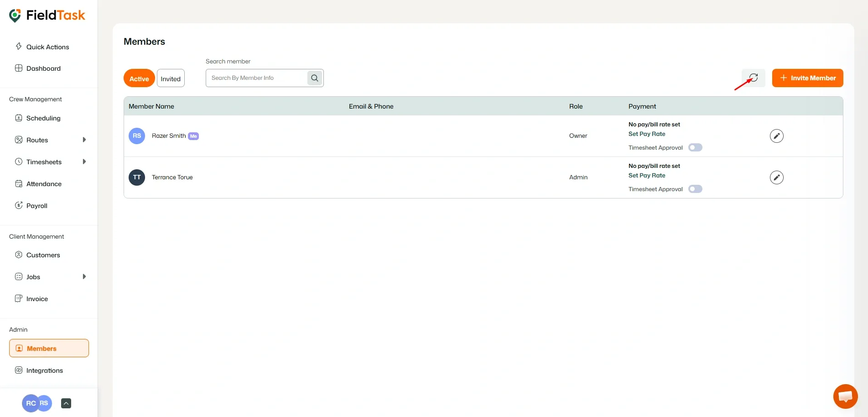Open the Attendance section

(43, 183)
